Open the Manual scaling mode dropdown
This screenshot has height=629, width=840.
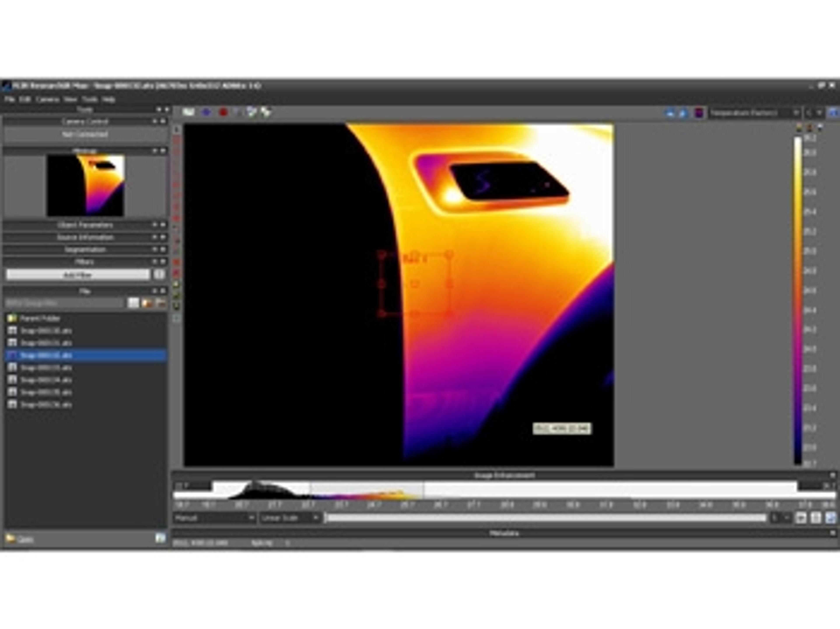[215, 518]
